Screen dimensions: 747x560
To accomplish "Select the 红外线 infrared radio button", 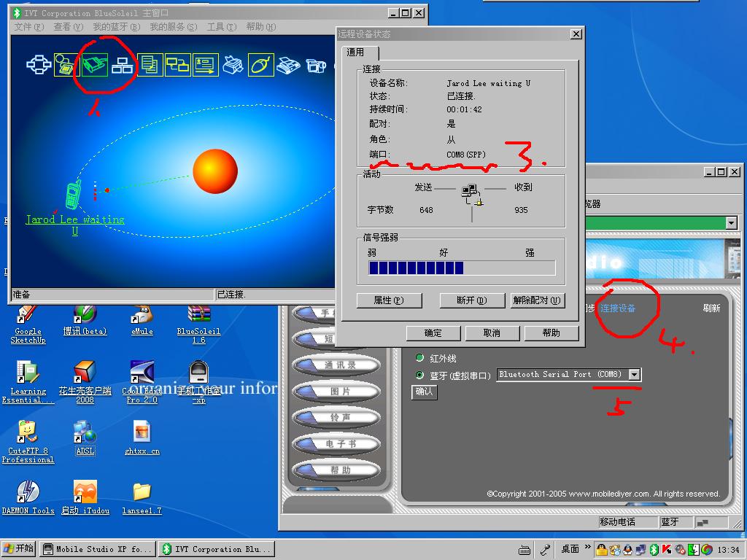I will [419, 358].
